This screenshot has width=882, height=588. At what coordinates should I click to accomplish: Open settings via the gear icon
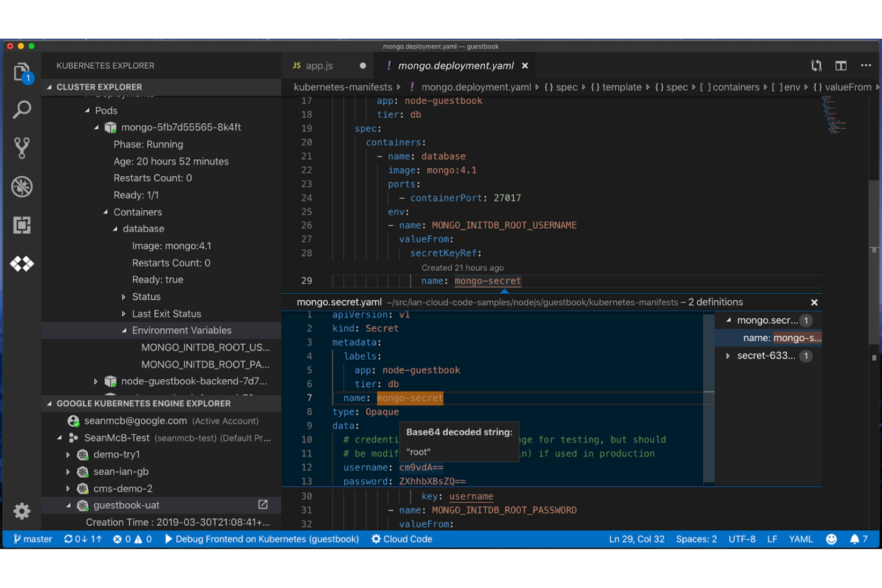click(x=22, y=511)
